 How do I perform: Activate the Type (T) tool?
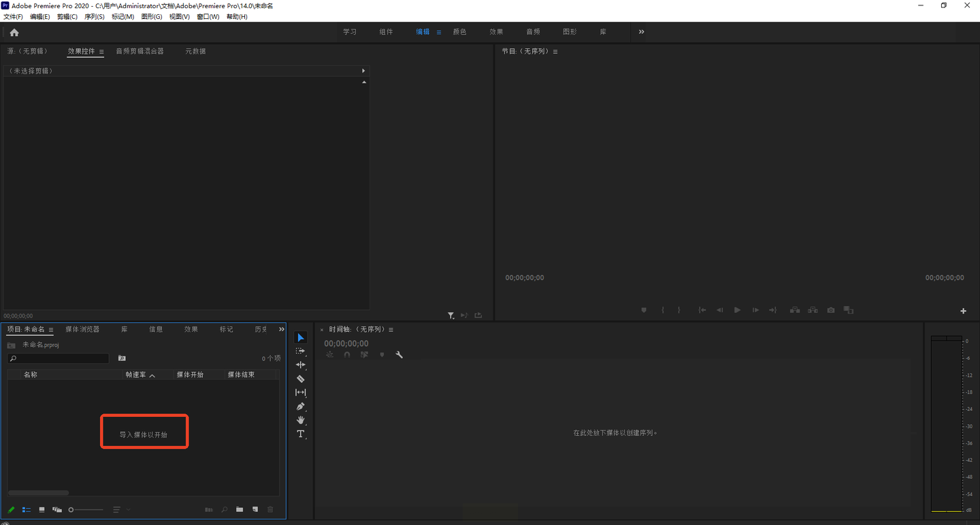[x=300, y=434]
